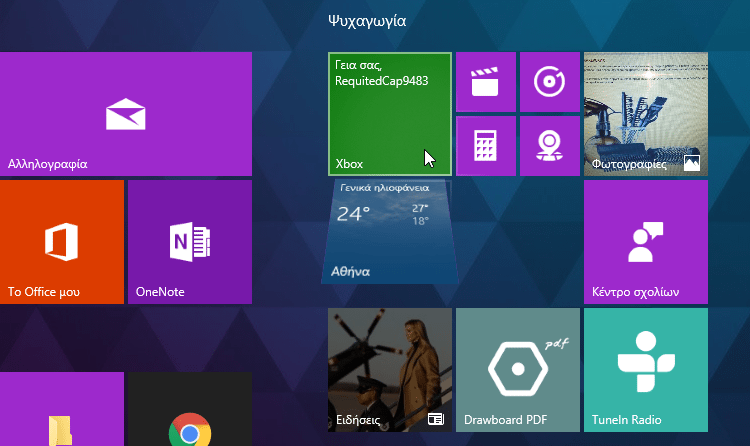Open the Groove Music disc tile

(x=550, y=82)
